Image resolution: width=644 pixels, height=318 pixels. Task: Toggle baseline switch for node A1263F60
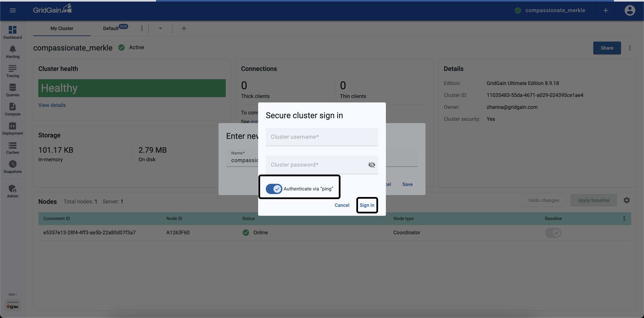pyautogui.click(x=553, y=233)
